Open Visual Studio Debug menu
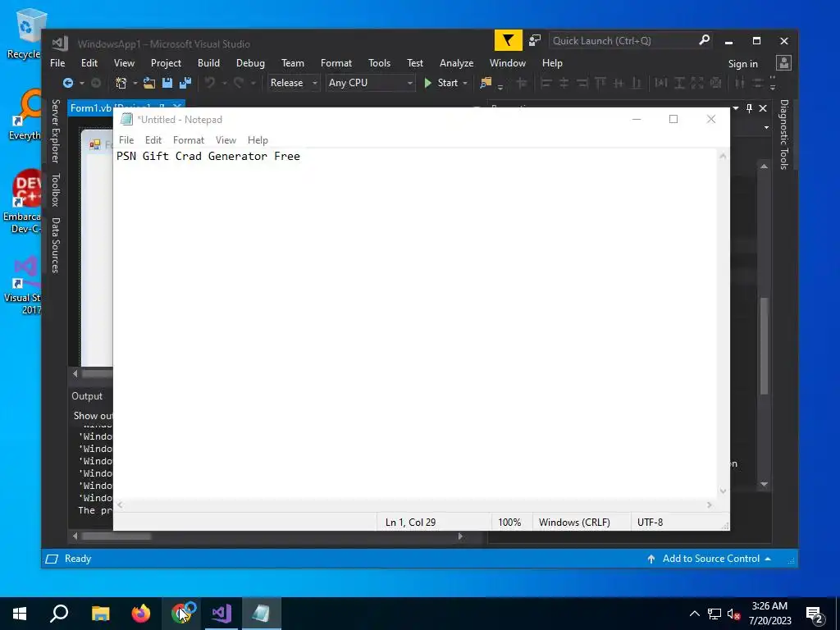Image resolution: width=840 pixels, height=630 pixels. click(250, 63)
